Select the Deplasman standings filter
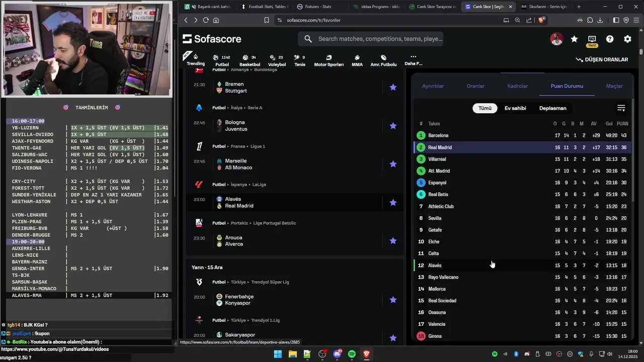 pos(552,108)
